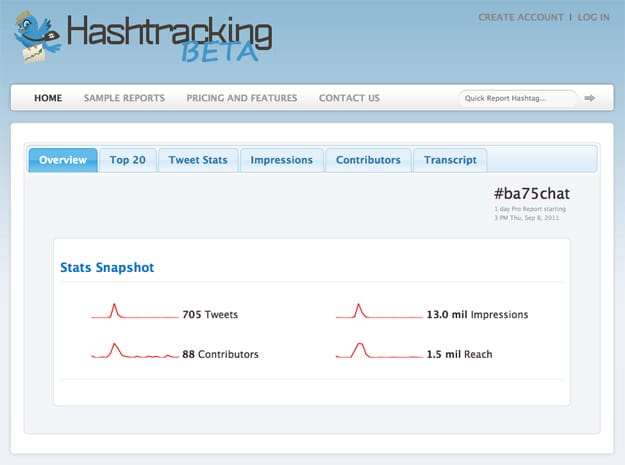Click the #ba75chat report title

pos(532,193)
